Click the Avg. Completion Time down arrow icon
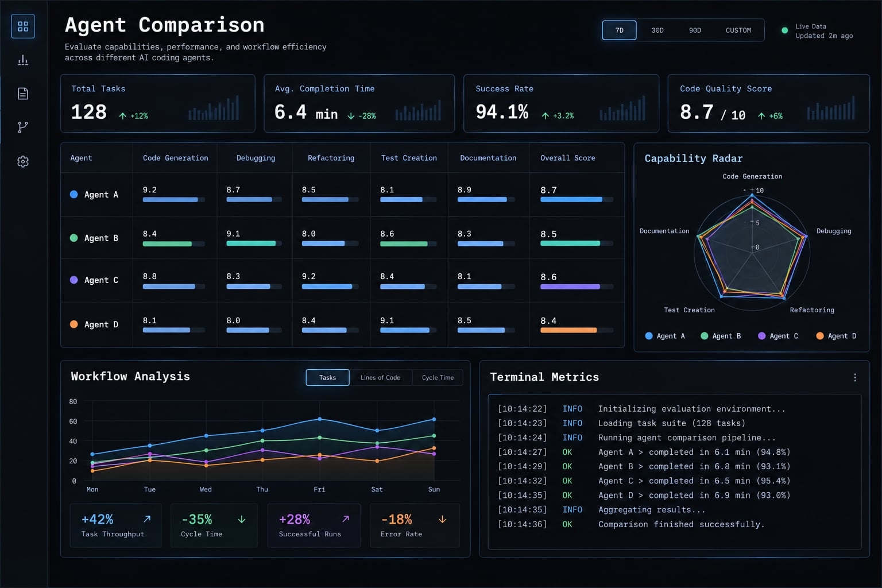 [x=351, y=116]
